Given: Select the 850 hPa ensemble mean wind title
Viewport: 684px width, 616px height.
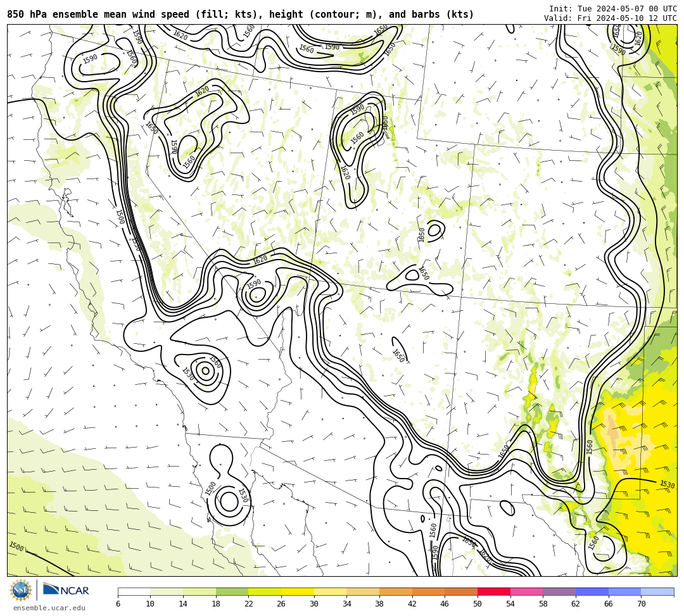Looking at the screenshot, I should 241,15.
